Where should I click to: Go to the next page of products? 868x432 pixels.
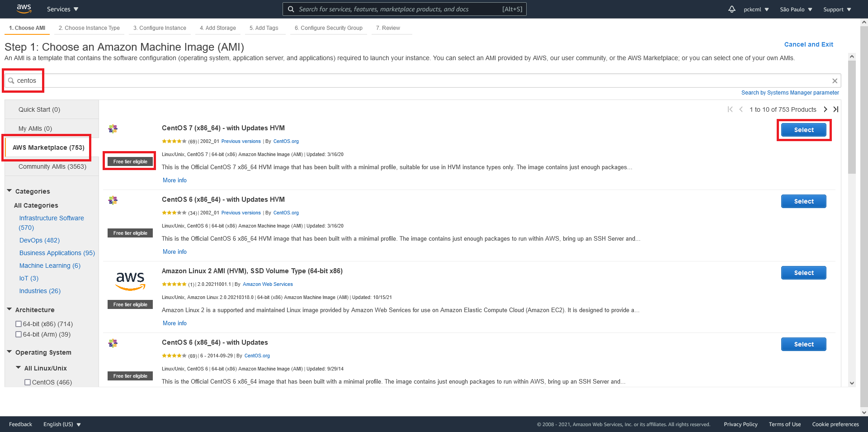[x=826, y=109]
